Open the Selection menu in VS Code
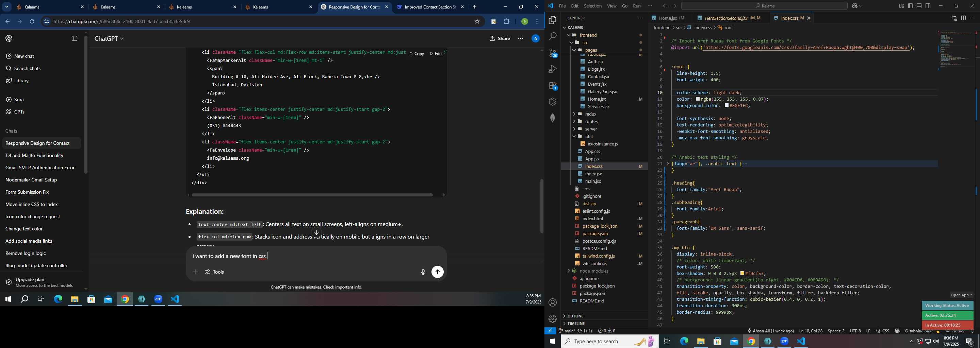Image resolution: width=980 pixels, height=348 pixels. click(593, 6)
